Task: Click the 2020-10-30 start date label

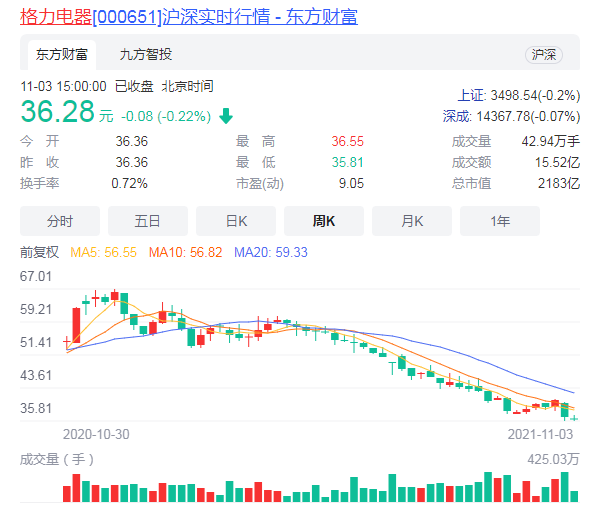Action: 96,434
